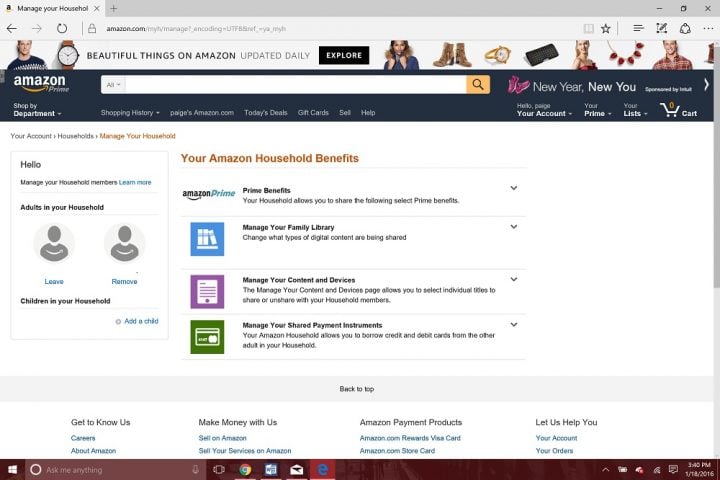
Task: Click the Edge icon in taskbar
Action: [323, 469]
